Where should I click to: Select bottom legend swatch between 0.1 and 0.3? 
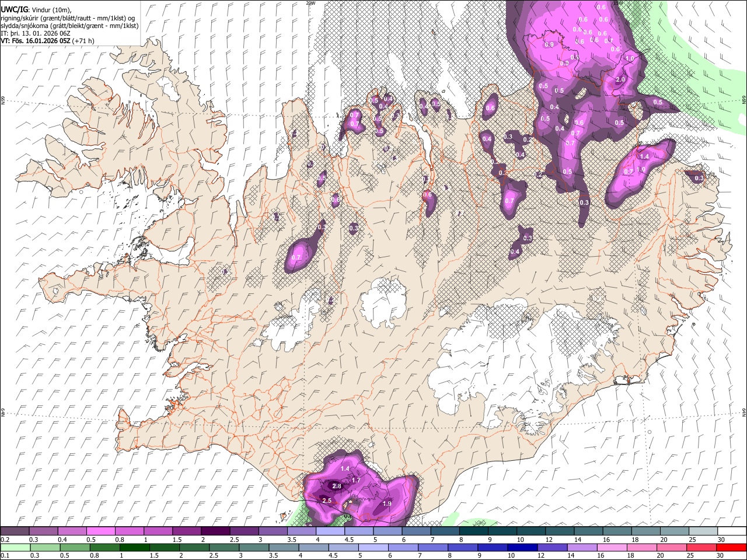point(15,547)
